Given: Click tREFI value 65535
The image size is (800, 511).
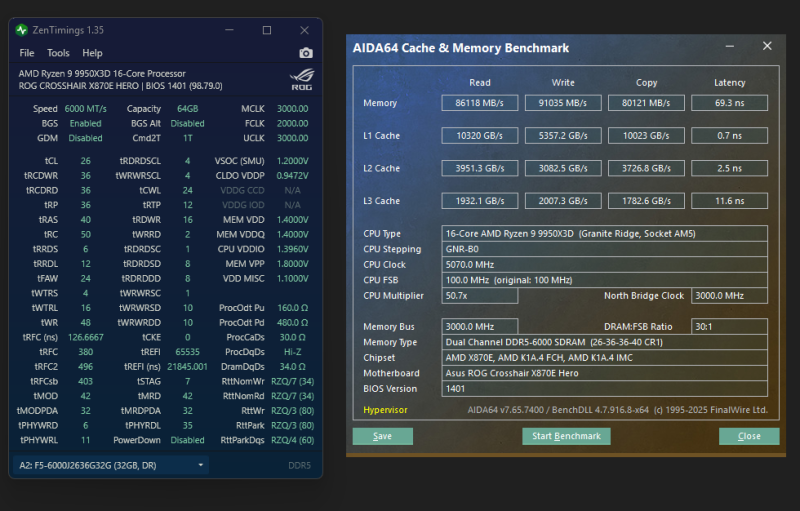Looking at the screenshot, I should coord(187,352).
